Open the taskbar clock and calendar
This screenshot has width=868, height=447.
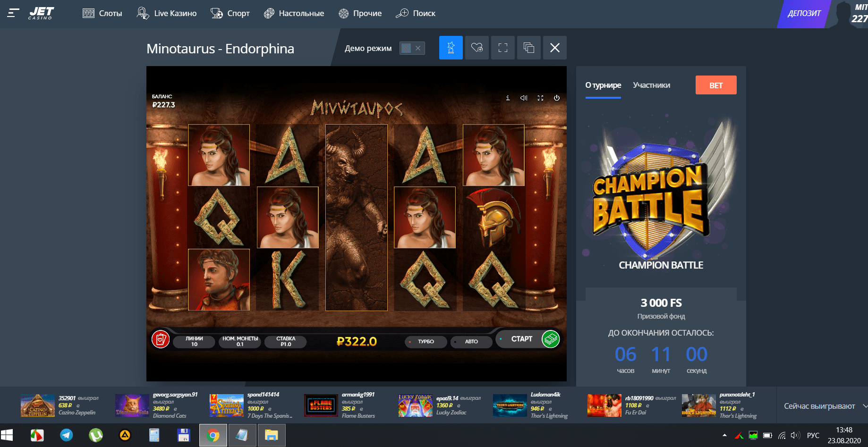tap(844, 435)
